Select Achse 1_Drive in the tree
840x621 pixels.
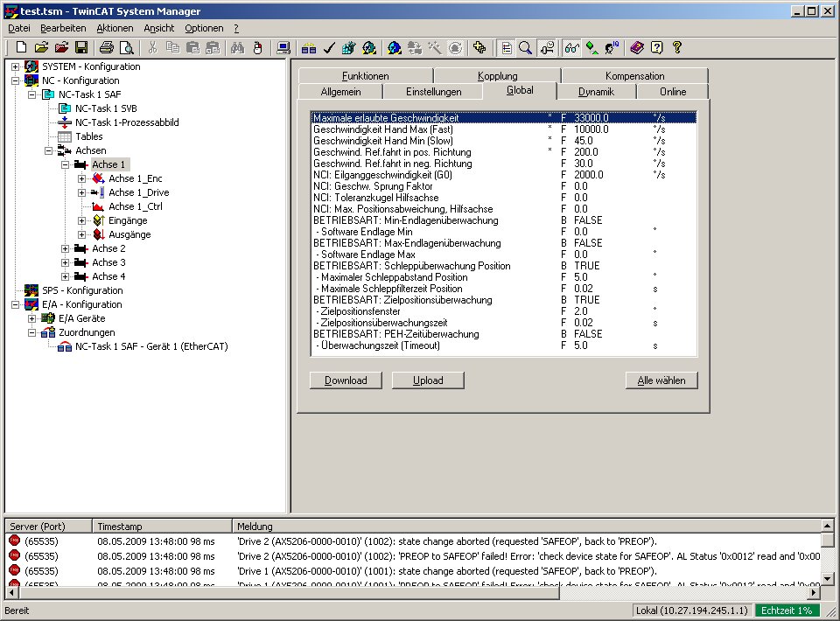coord(139,192)
